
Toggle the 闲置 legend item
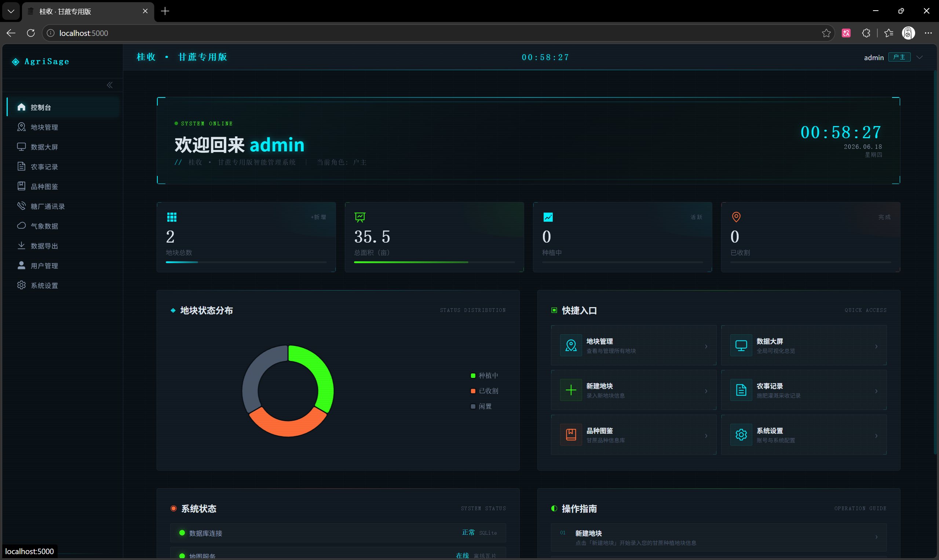click(481, 406)
